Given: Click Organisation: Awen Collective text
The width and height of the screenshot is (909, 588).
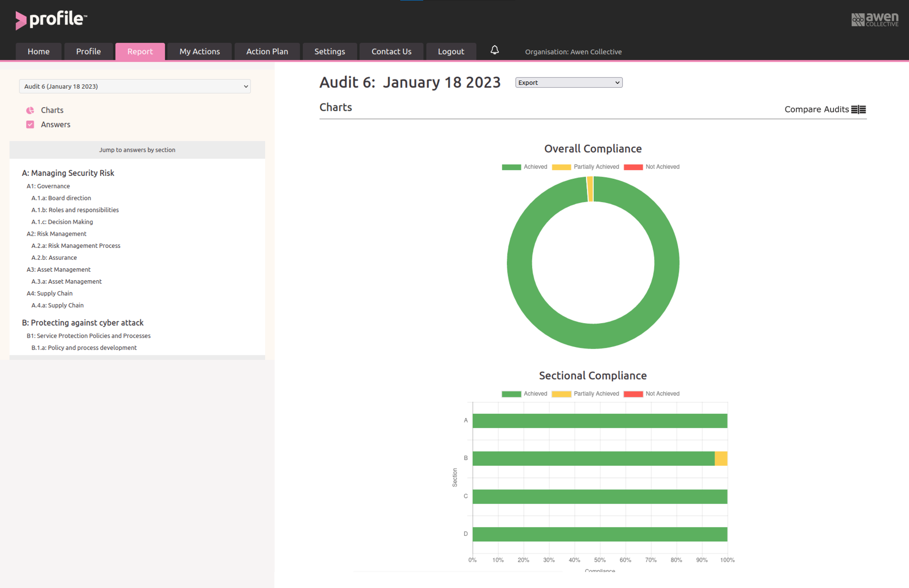Looking at the screenshot, I should click(x=573, y=52).
